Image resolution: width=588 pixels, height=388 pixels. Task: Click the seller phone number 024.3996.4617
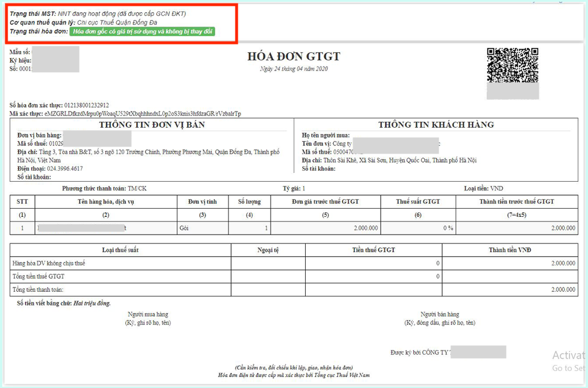coord(65,168)
